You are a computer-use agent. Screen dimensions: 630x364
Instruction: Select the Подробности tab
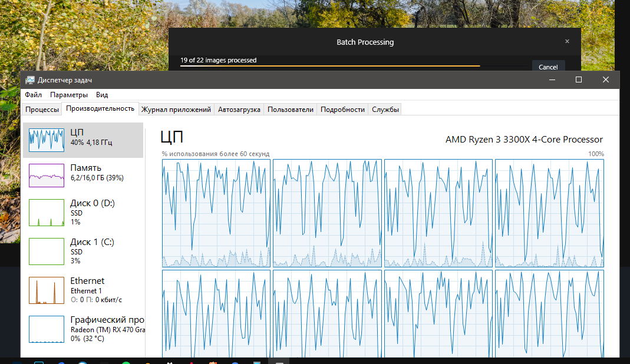(342, 110)
